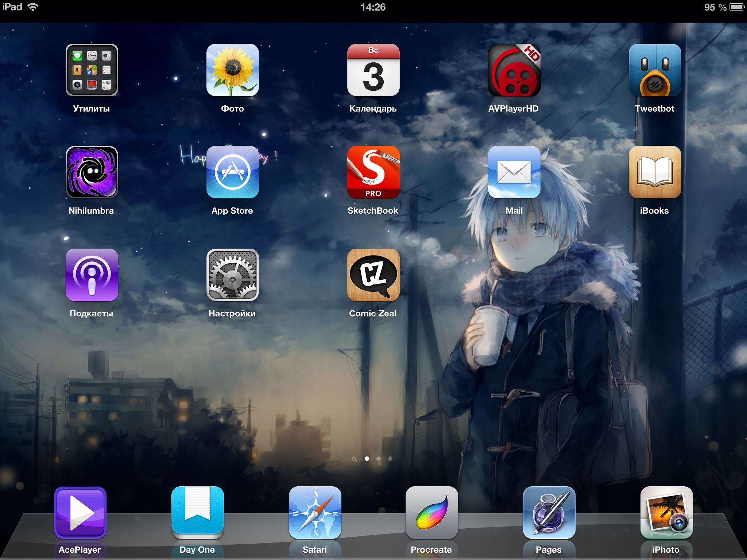Screen dimensions: 747x560
Task: Open the Утилиты folder
Action: [x=92, y=70]
